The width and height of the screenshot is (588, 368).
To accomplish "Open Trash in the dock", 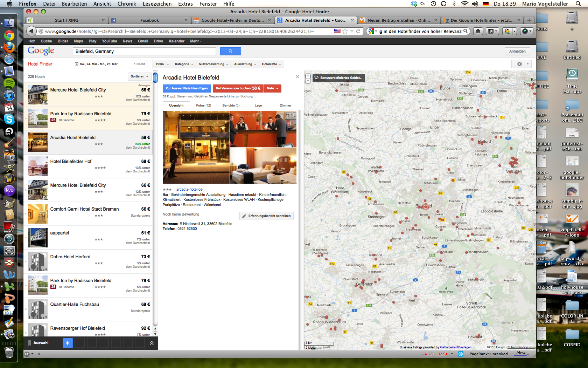I will [x=9, y=352].
